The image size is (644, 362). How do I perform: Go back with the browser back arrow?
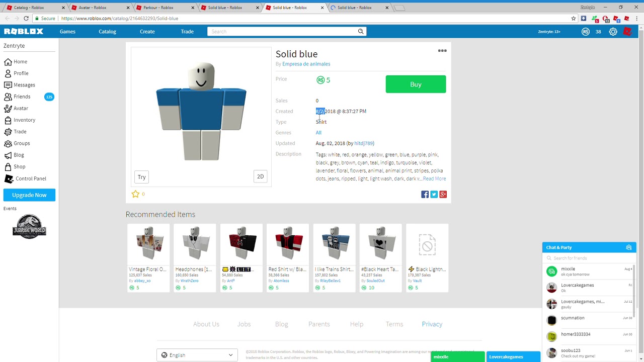coord(8,18)
